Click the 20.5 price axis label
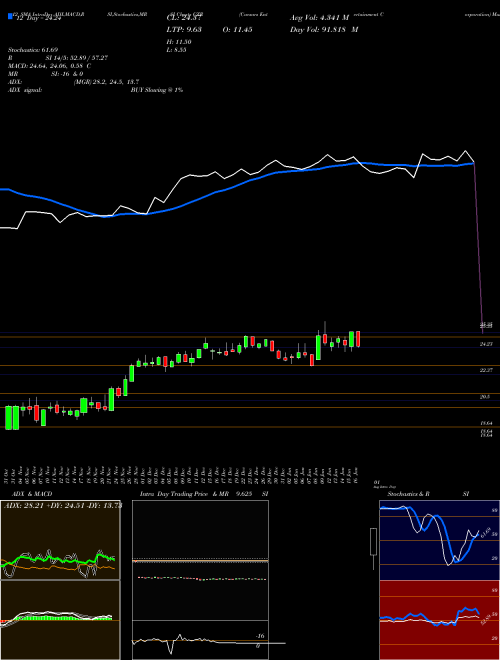The width and height of the screenshot is (500, 660). coord(484,397)
